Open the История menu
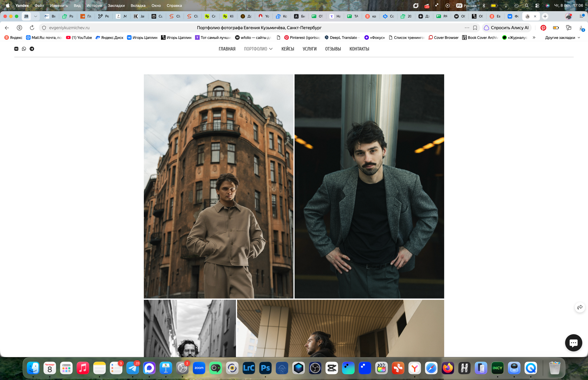This screenshot has width=588, height=380. pyautogui.click(x=94, y=6)
